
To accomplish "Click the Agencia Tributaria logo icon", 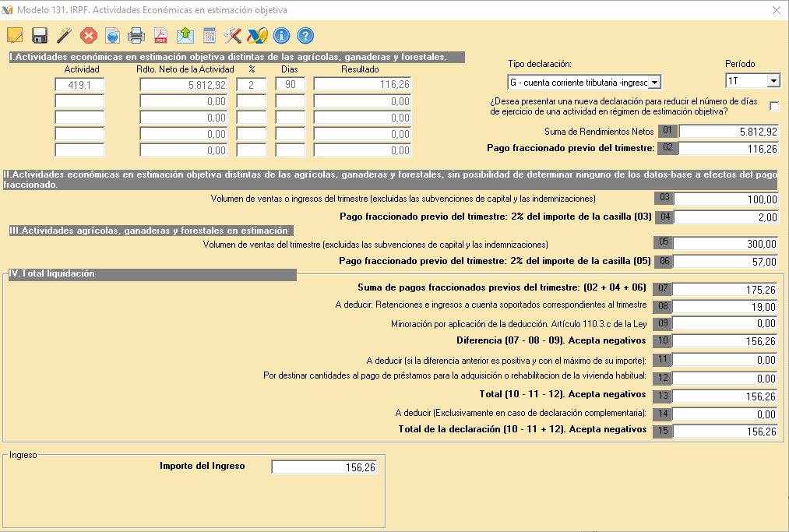I will coord(257,36).
